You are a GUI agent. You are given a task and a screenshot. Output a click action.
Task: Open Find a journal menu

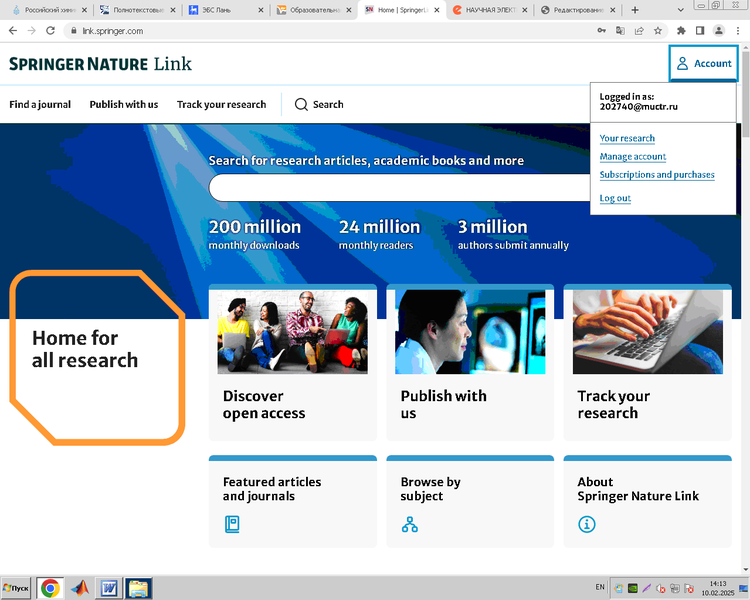(40, 104)
